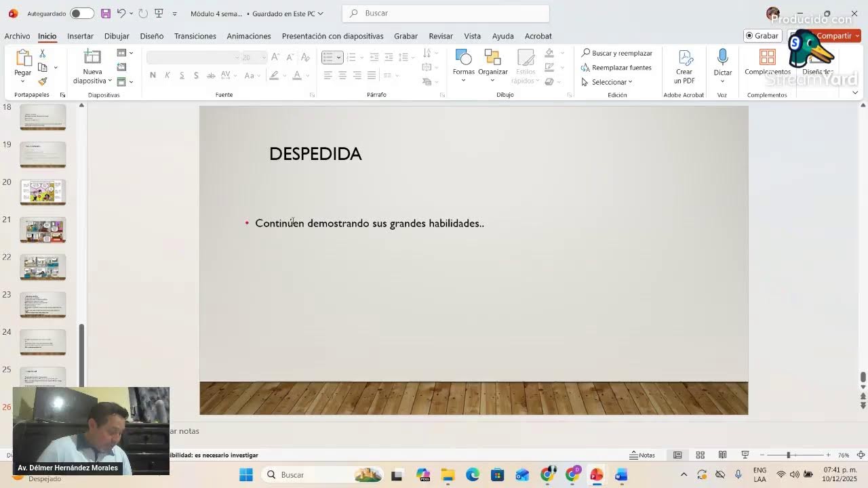Open Word from the taskbar
868x488 pixels.
[621, 474]
